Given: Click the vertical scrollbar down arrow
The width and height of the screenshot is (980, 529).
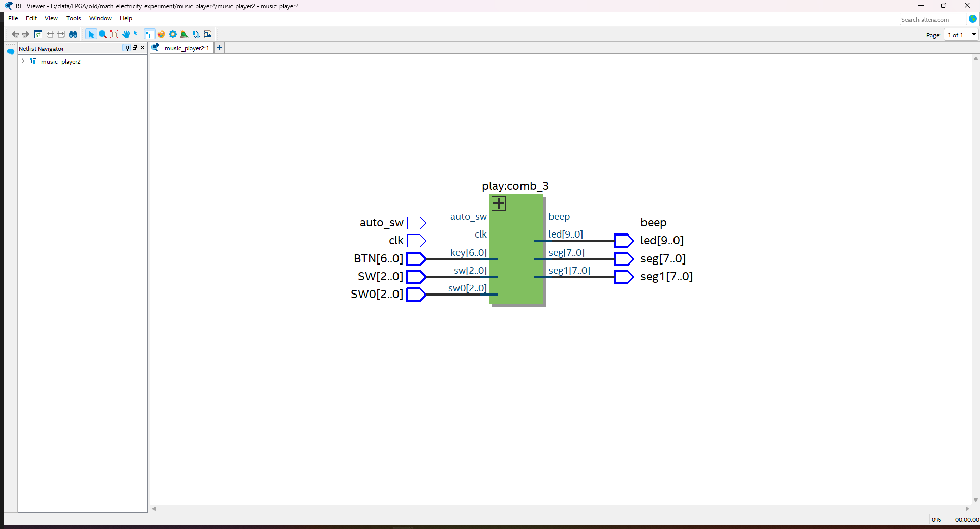Looking at the screenshot, I should click(x=975, y=500).
